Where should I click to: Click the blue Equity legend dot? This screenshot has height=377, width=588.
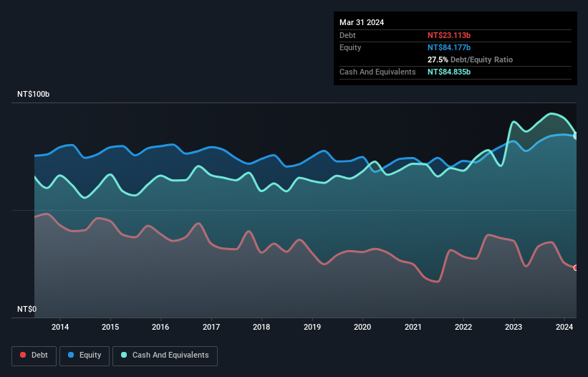[71, 355]
